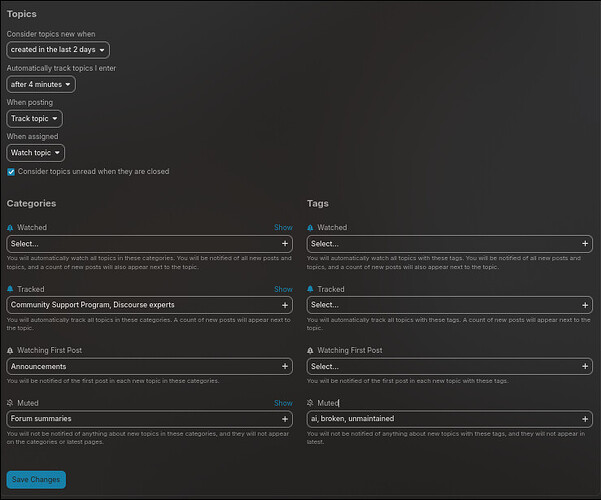Click plus icon in Watching First Post tags

coord(585,366)
